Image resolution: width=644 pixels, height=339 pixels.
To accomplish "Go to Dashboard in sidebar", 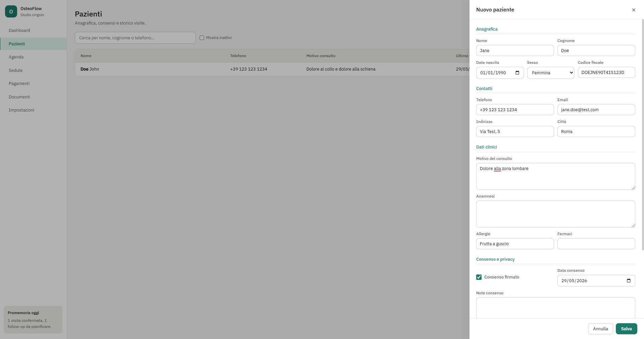I will pos(33,31).
